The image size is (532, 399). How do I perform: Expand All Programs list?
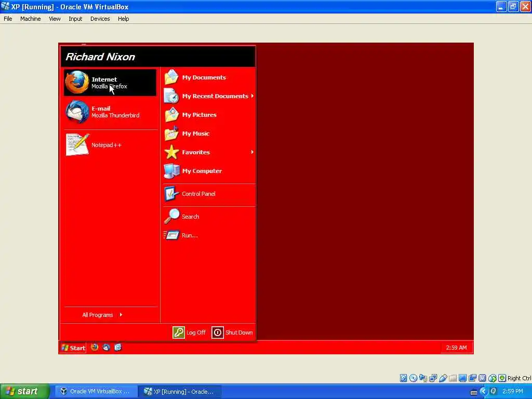[x=102, y=315]
